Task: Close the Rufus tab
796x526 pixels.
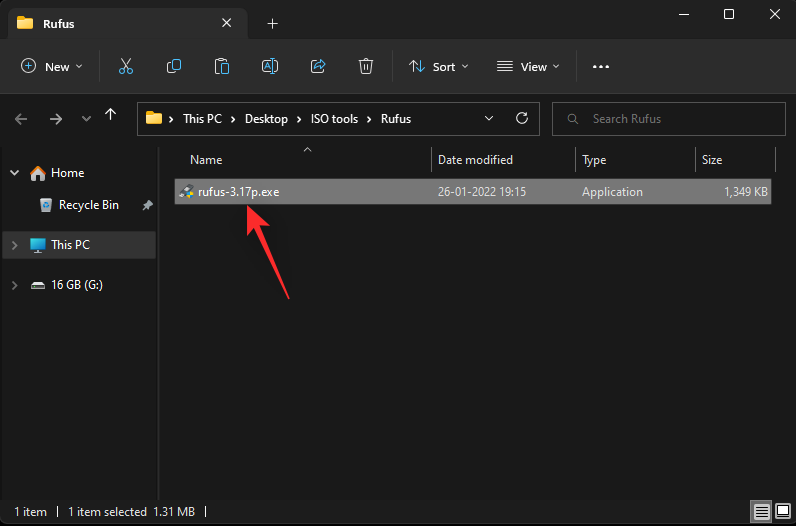Action: pos(226,23)
